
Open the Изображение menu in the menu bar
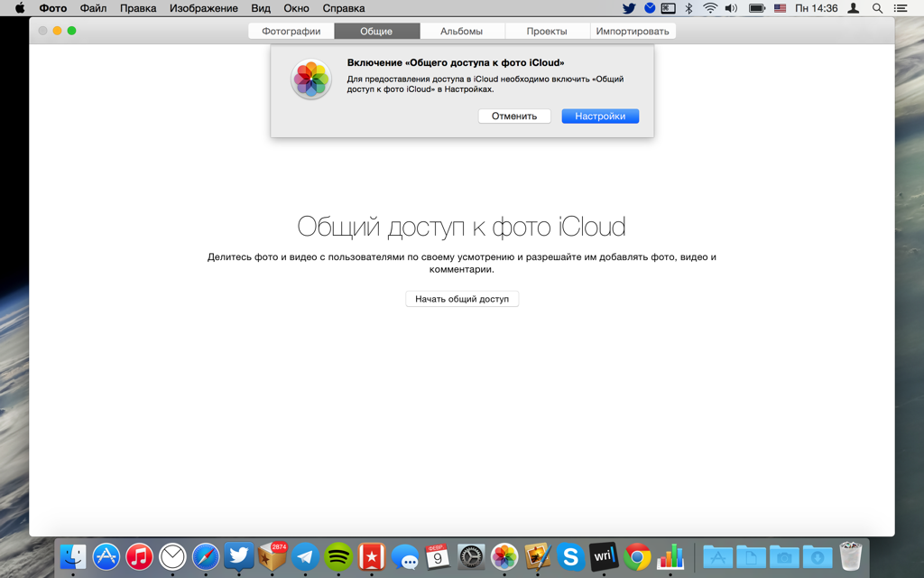pos(204,8)
